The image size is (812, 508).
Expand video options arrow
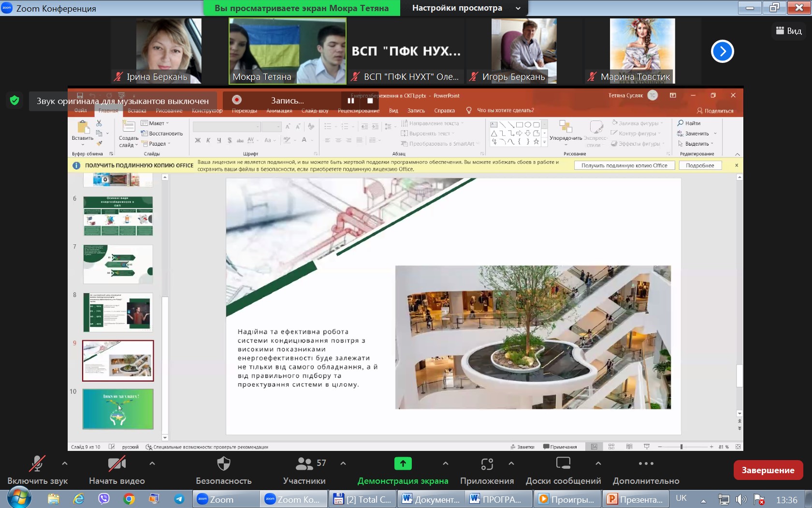click(x=152, y=463)
